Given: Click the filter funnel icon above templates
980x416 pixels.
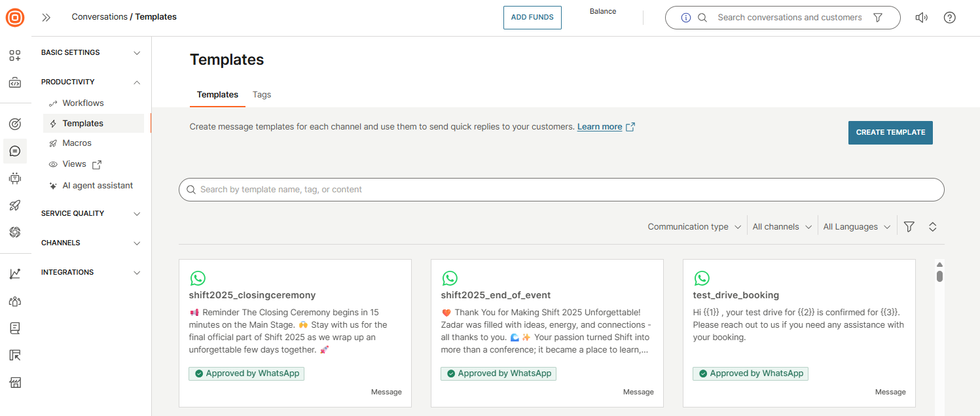Looking at the screenshot, I should point(909,227).
